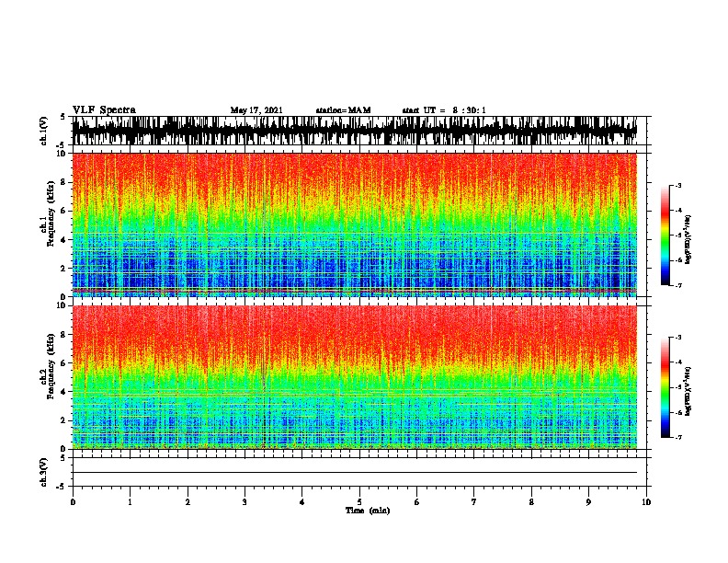Screen dimensions: 728x563
Task: Click the ch.1 voltage waveform strip
Action: point(354,131)
